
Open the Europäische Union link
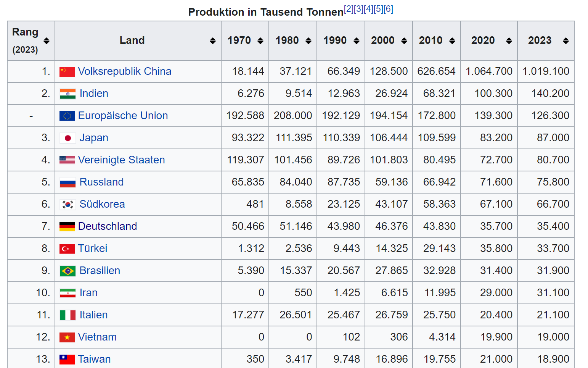(123, 116)
